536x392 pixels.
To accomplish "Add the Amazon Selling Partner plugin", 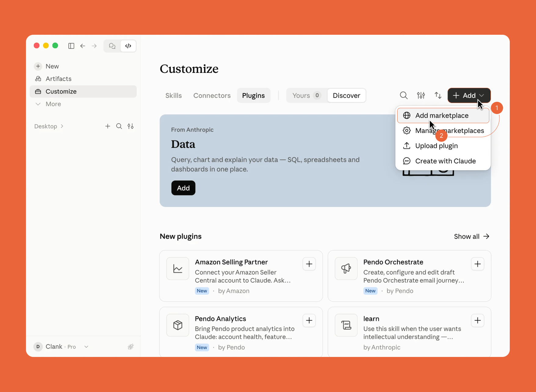I will tap(309, 264).
